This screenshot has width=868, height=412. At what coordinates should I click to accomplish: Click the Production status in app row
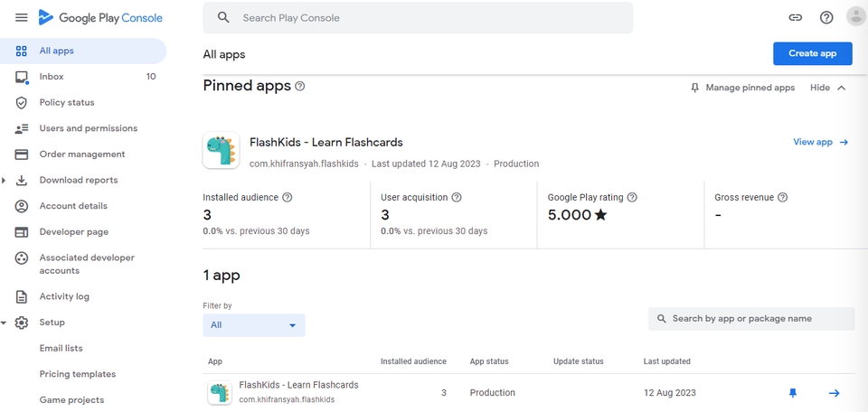(493, 393)
